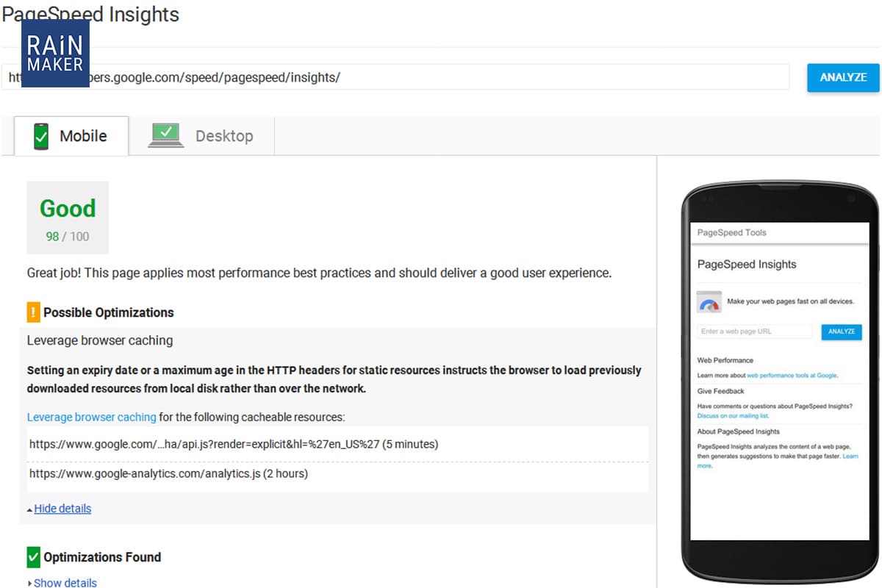Viewport: 882px width, 588px height.
Task: Click the mobile phone tab icon
Action: pos(42,136)
